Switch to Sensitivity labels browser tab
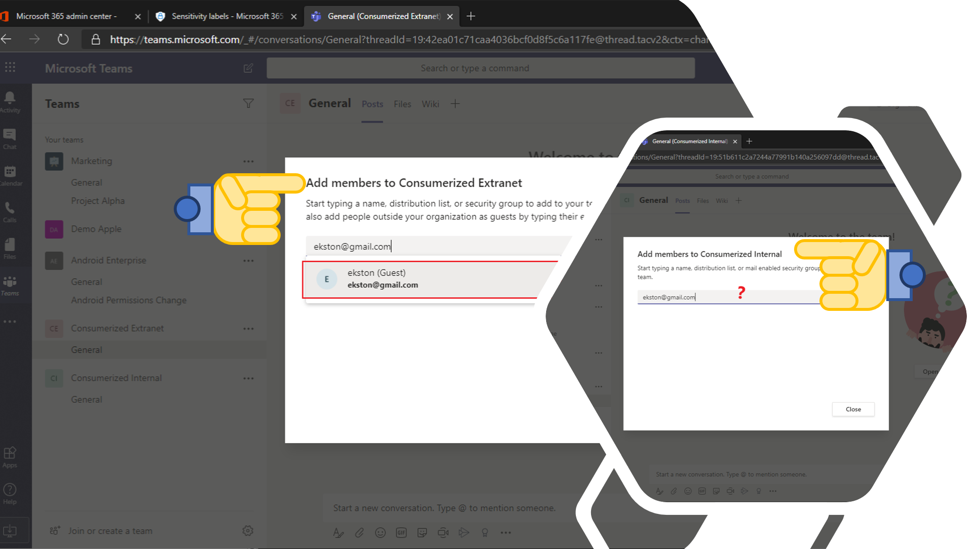 pyautogui.click(x=225, y=16)
